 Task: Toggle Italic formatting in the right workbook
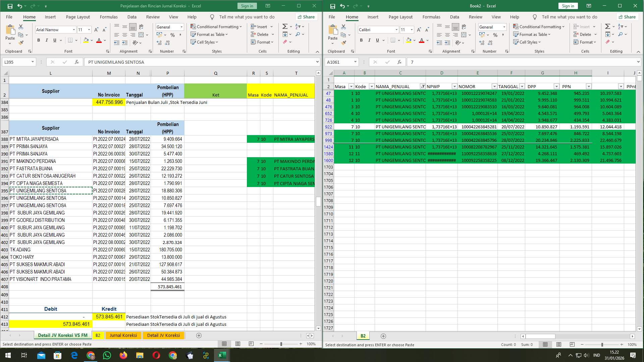click(x=369, y=40)
